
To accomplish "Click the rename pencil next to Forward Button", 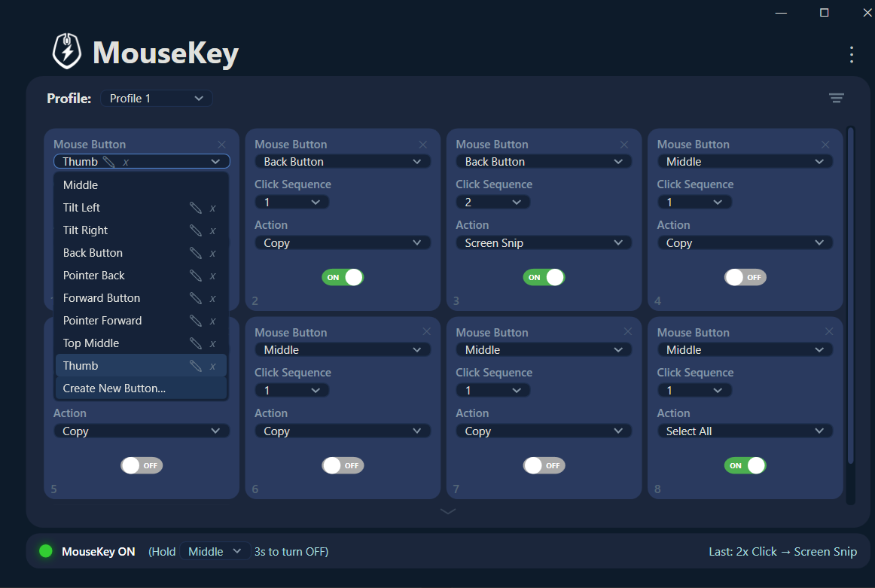I will pos(197,297).
